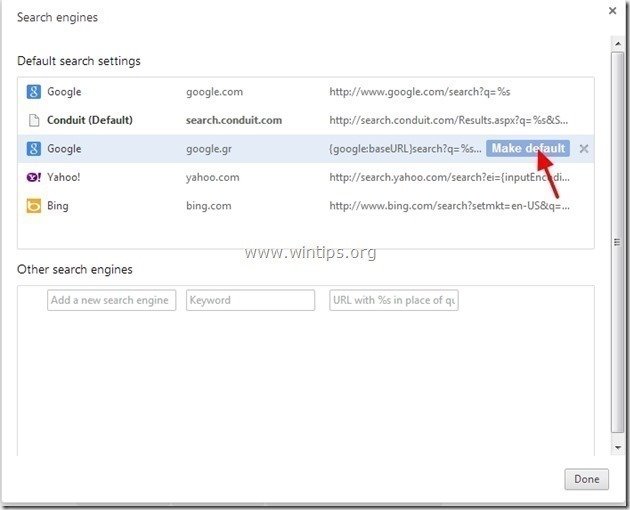Viewport: 630px width, 510px height.
Task: Focus the Add a new search engine field
Action: click(111, 300)
